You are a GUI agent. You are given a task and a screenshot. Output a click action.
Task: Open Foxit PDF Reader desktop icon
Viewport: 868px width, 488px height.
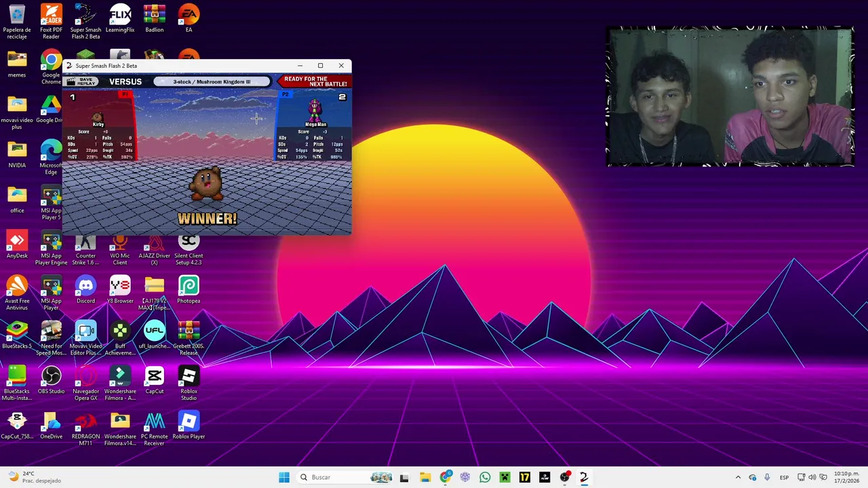point(51,21)
